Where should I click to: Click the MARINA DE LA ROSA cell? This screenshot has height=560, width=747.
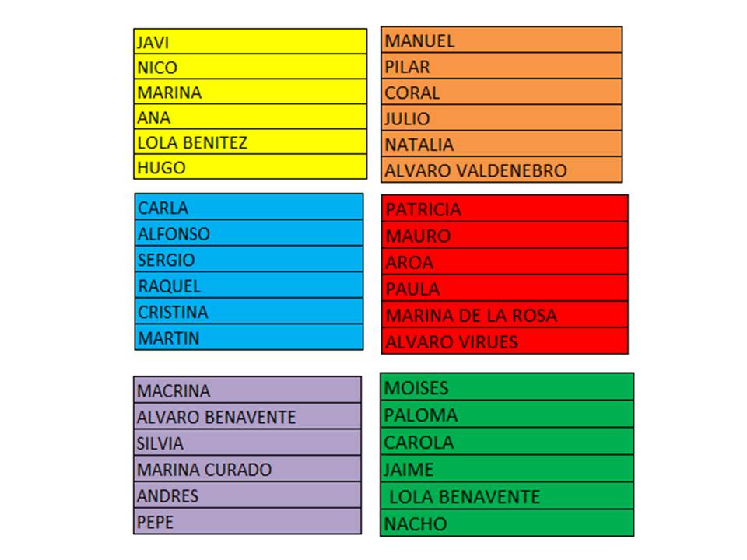(504, 315)
